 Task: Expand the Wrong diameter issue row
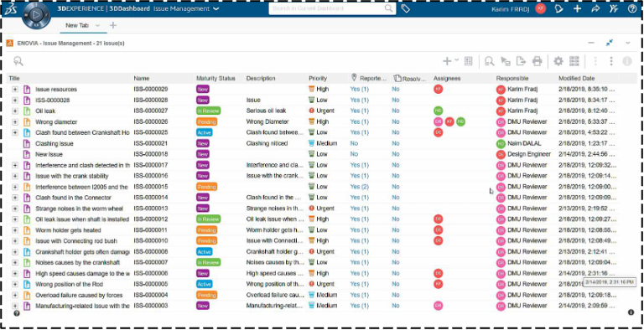pos(15,122)
